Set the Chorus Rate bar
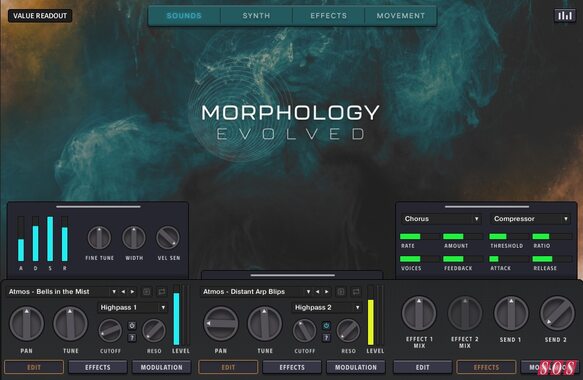This screenshot has width=583, height=380. click(x=419, y=236)
